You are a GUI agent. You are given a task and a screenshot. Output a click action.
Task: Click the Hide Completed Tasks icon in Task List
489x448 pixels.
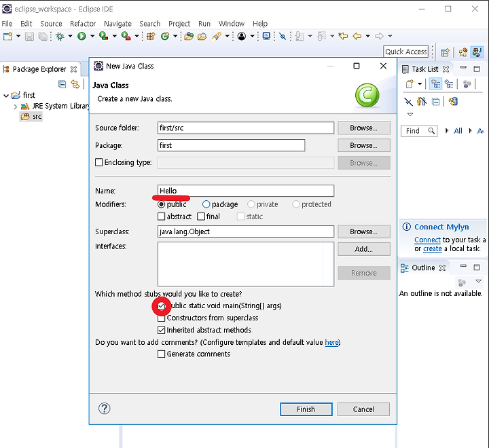tap(408, 102)
